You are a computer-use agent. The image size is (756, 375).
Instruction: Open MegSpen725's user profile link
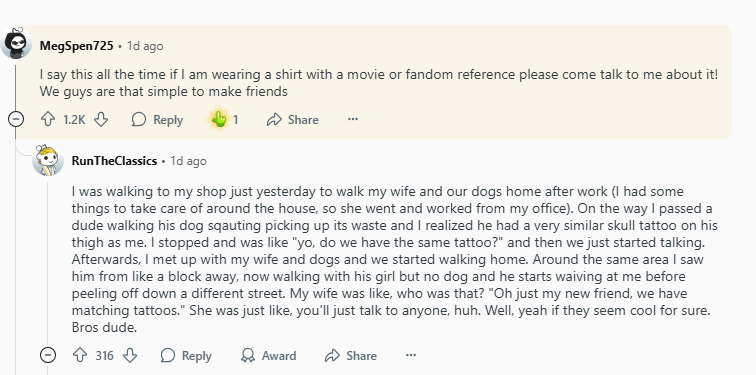[77, 46]
